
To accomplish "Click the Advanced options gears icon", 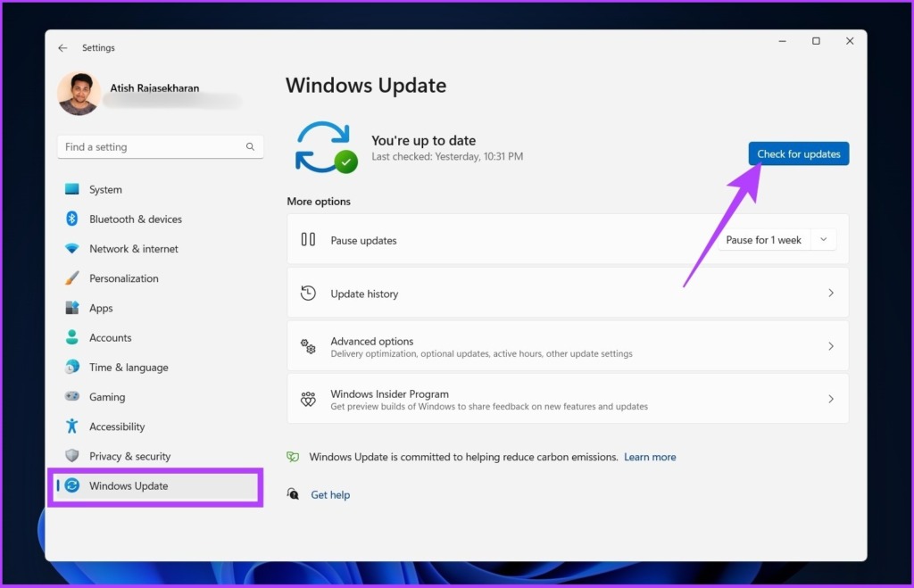I will point(308,346).
